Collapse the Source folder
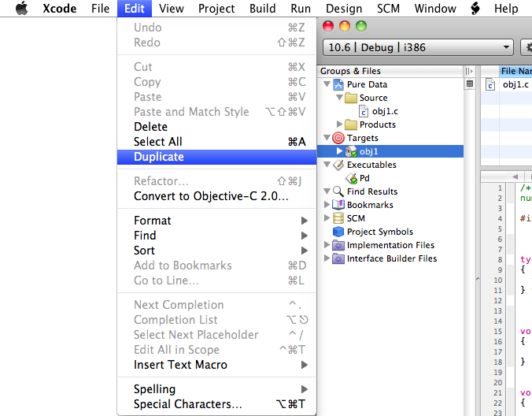532x416 pixels. point(339,98)
